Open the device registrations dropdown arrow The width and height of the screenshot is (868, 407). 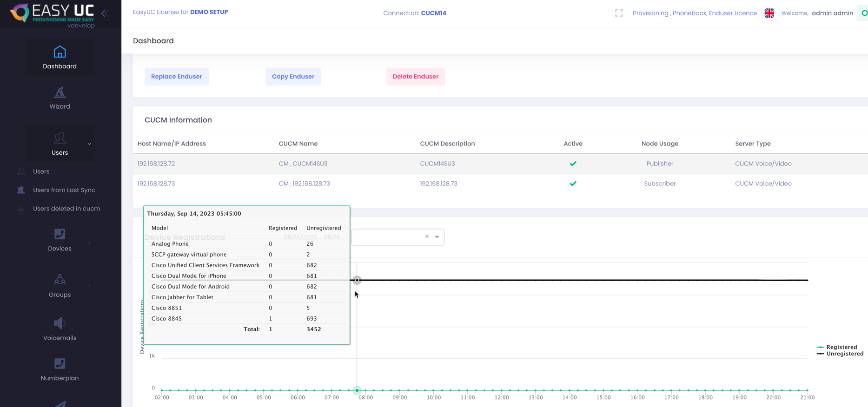coord(437,237)
